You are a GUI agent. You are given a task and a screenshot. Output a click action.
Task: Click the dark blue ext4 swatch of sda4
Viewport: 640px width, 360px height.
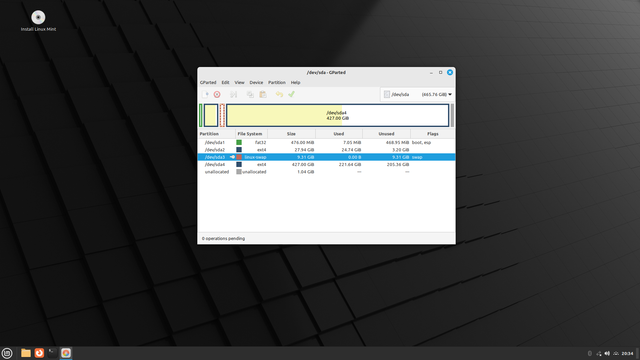click(239, 164)
